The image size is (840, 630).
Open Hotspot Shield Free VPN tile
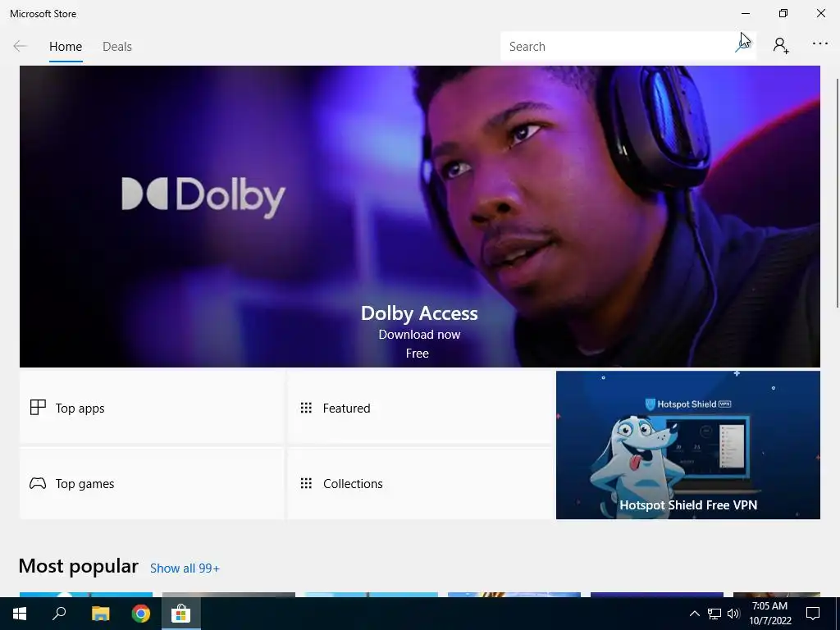(x=688, y=445)
